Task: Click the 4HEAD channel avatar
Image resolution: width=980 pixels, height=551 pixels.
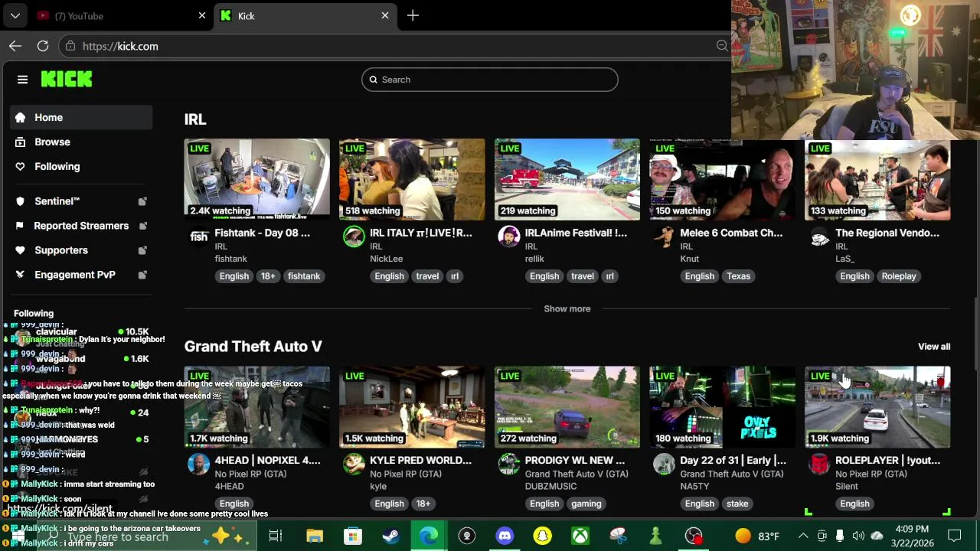Action: coord(199,464)
